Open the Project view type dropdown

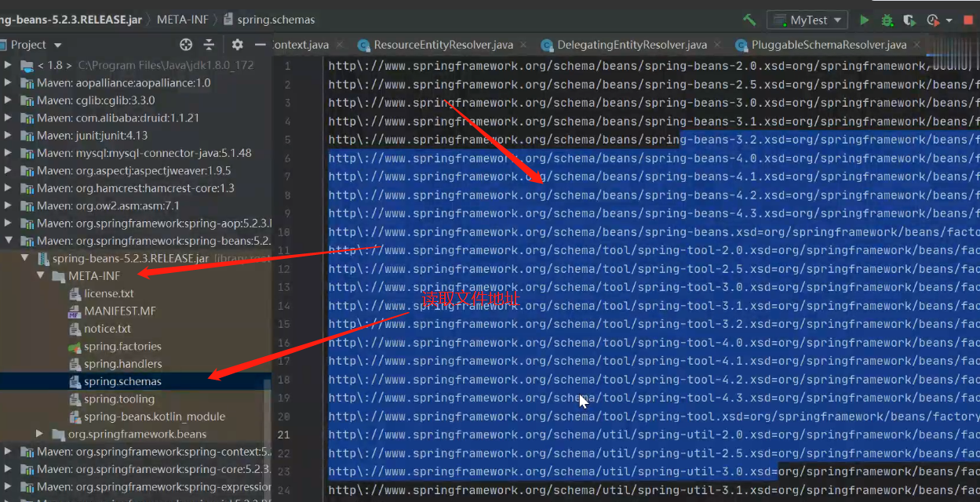(x=58, y=45)
